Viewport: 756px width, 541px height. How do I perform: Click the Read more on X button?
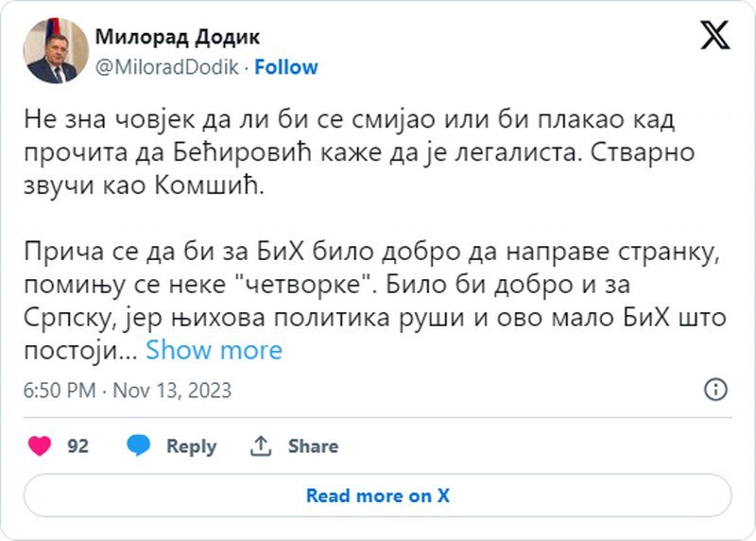pos(377,496)
